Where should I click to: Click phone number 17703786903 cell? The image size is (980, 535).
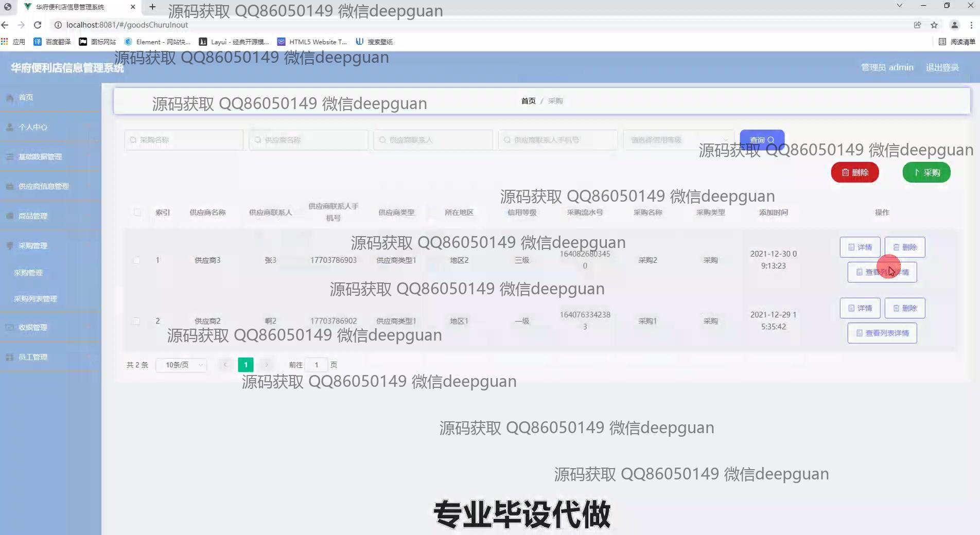point(334,260)
